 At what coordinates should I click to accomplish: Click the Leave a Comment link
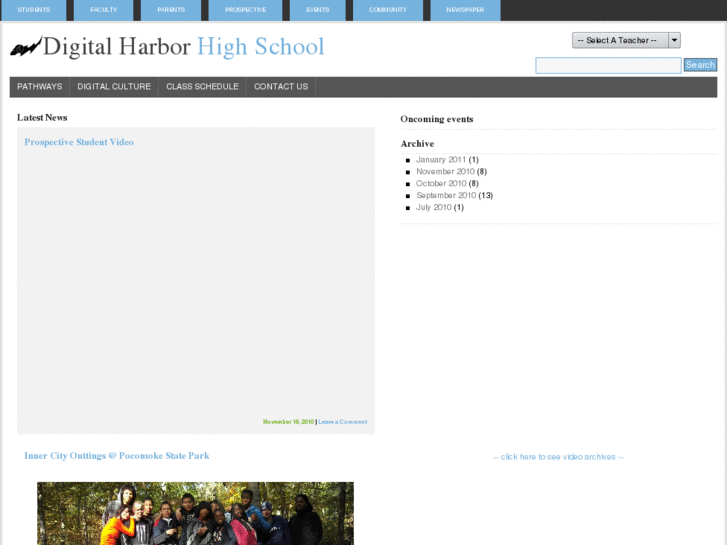343,422
